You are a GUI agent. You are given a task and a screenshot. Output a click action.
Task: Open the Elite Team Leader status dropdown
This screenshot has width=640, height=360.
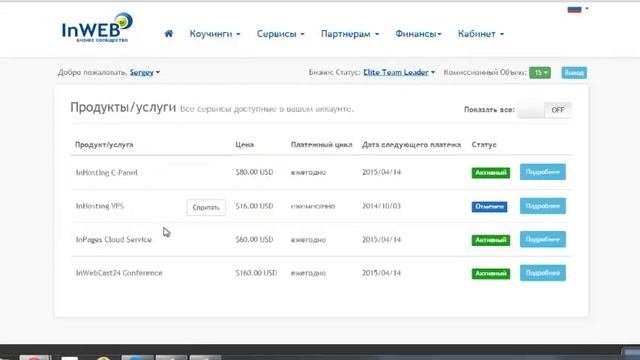399,72
